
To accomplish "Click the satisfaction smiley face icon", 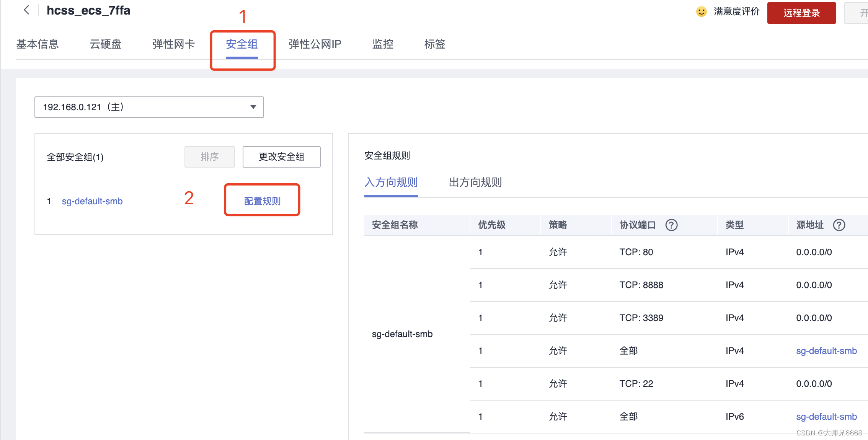I will [701, 11].
